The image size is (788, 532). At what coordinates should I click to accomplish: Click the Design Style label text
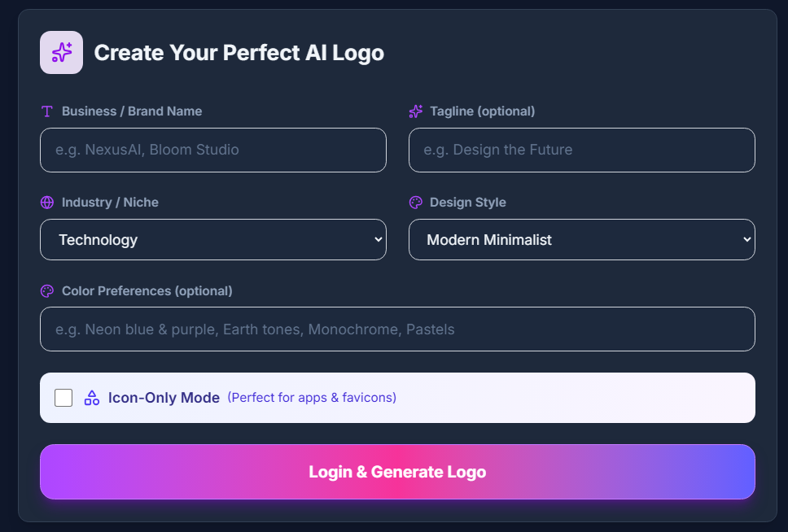pos(468,203)
